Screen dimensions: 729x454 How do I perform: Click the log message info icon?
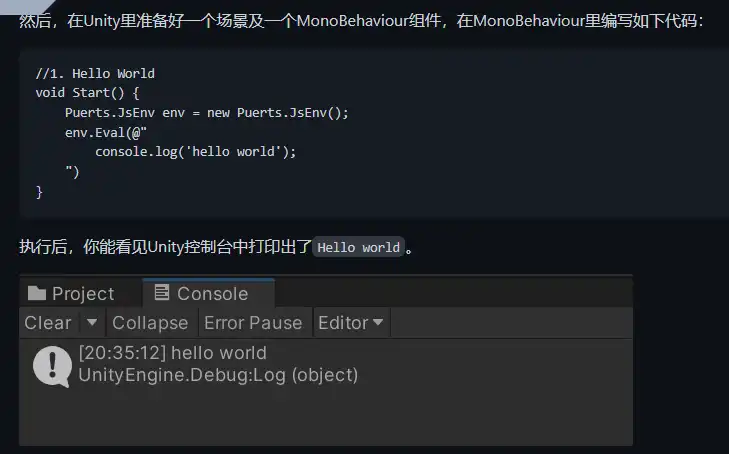pos(52,366)
